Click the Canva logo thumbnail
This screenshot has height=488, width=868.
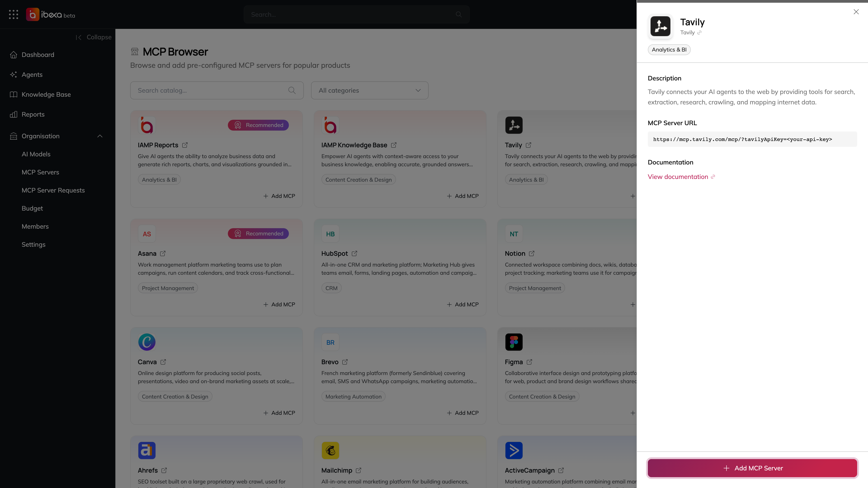coord(147,342)
